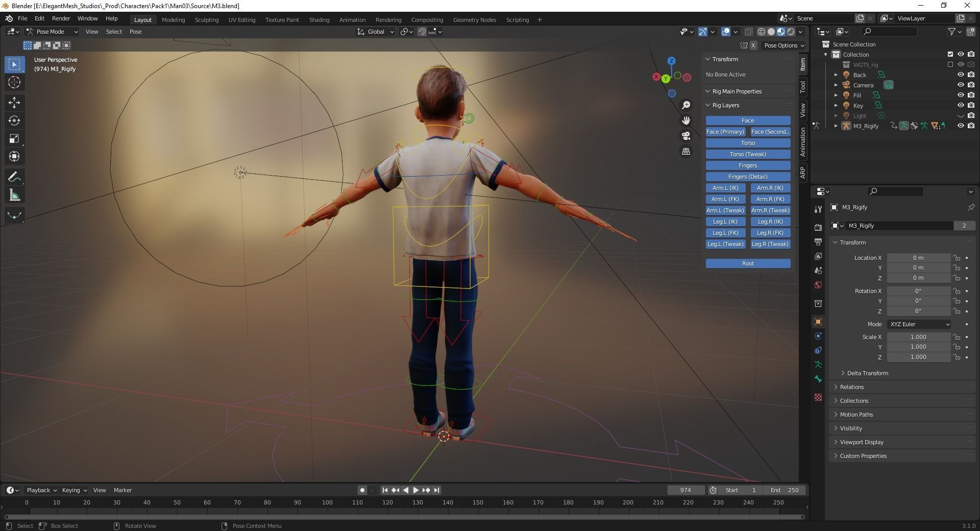Image resolution: width=980 pixels, height=531 pixels.
Task: Expand the Motion Paths panel
Action: [903, 415]
